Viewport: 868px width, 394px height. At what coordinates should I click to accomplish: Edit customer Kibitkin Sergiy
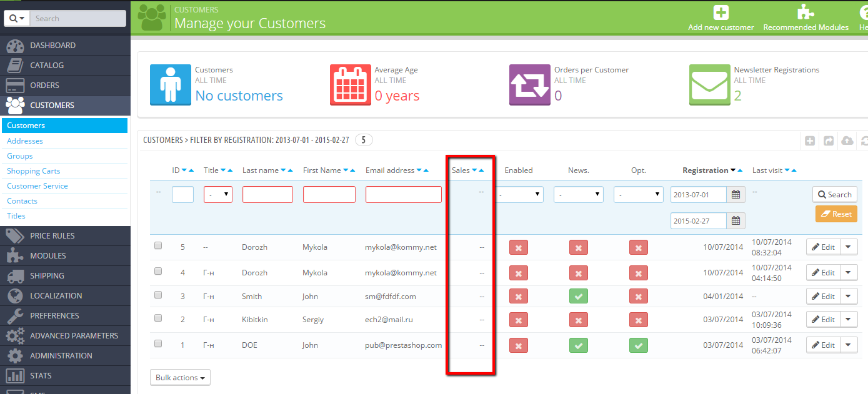tap(823, 320)
